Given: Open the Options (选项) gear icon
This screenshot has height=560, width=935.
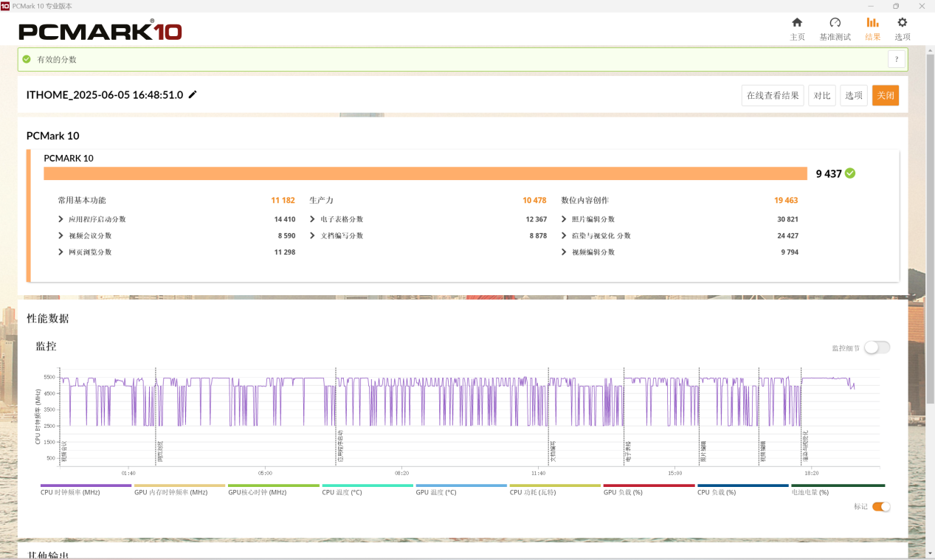Looking at the screenshot, I should point(902,23).
